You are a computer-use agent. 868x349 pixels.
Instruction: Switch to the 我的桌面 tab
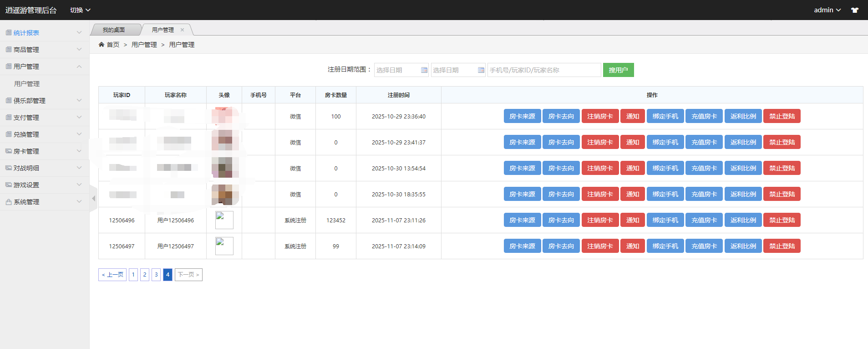pos(114,30)
